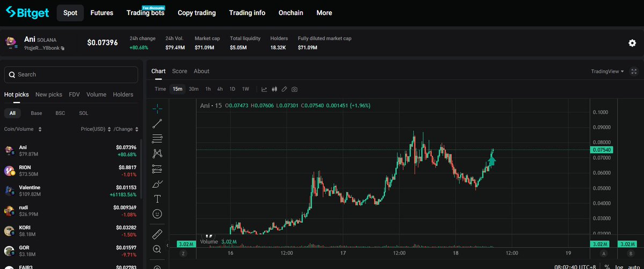Toggle log scale mode
This screenshot has width=644, height=269.
tap(619, 266)
